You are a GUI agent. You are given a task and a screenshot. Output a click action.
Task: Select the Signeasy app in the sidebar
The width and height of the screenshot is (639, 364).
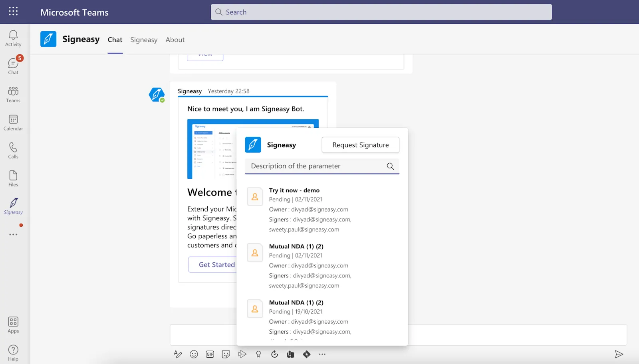click(x=13, y=206)
